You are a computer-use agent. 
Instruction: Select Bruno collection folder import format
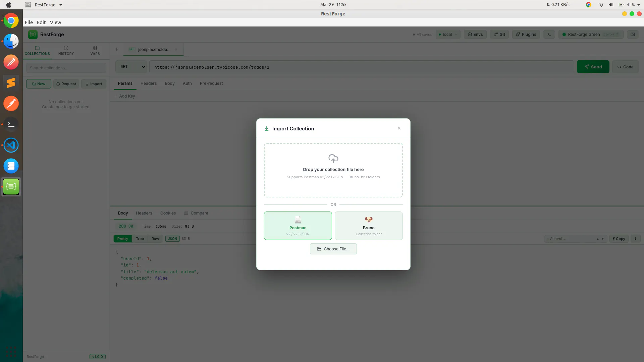[369, 226]
